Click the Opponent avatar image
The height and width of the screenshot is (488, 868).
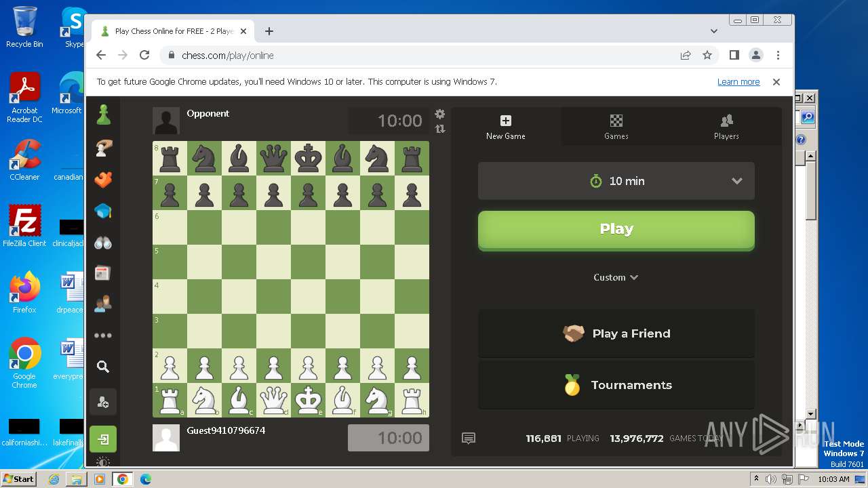pos(166,121)
